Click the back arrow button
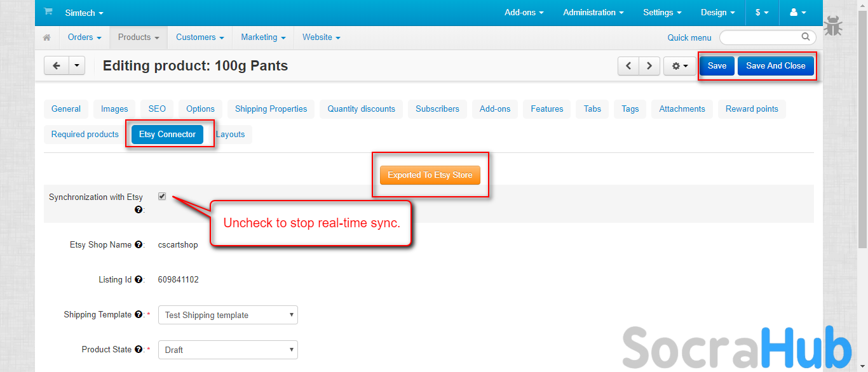The width and height of the screenshot is (868, 372). coord(57,65)
